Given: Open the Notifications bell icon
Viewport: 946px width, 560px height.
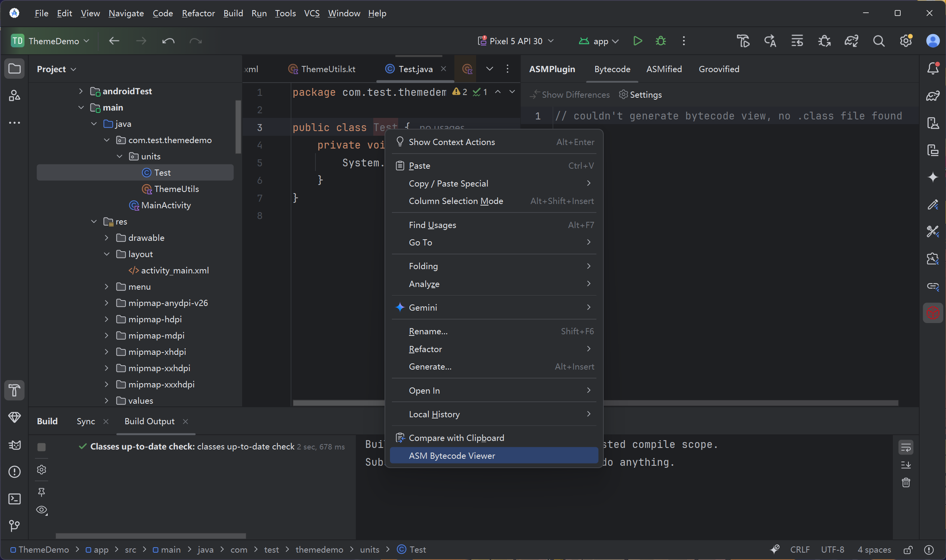Looking at the screenshot, I should [x=933, y=69].
